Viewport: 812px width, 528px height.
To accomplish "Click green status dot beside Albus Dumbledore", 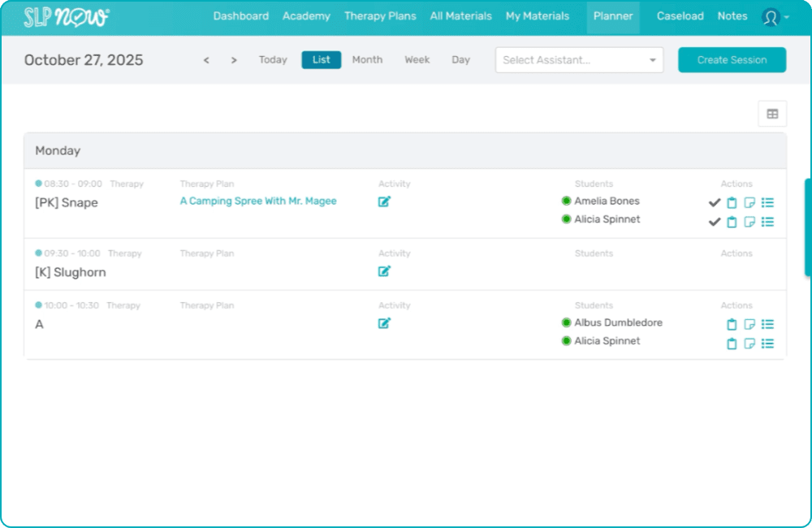I will point(566,322).
